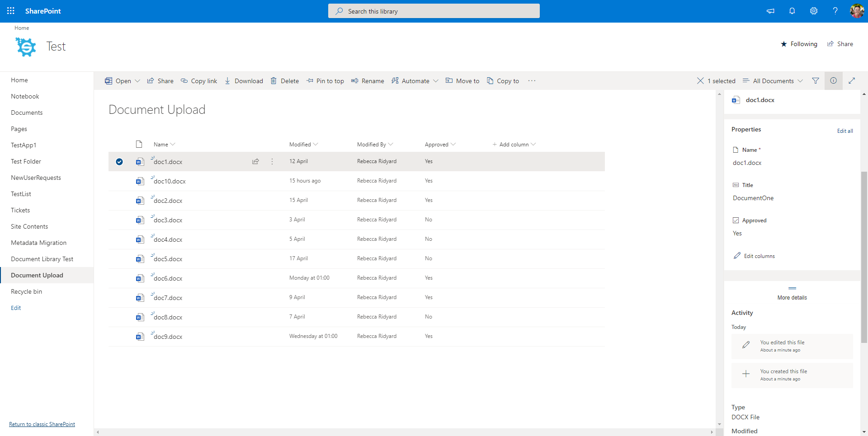Screen dimensions: 868x436
Task: Click Delete in the command bar
Action: coord(285,81)
